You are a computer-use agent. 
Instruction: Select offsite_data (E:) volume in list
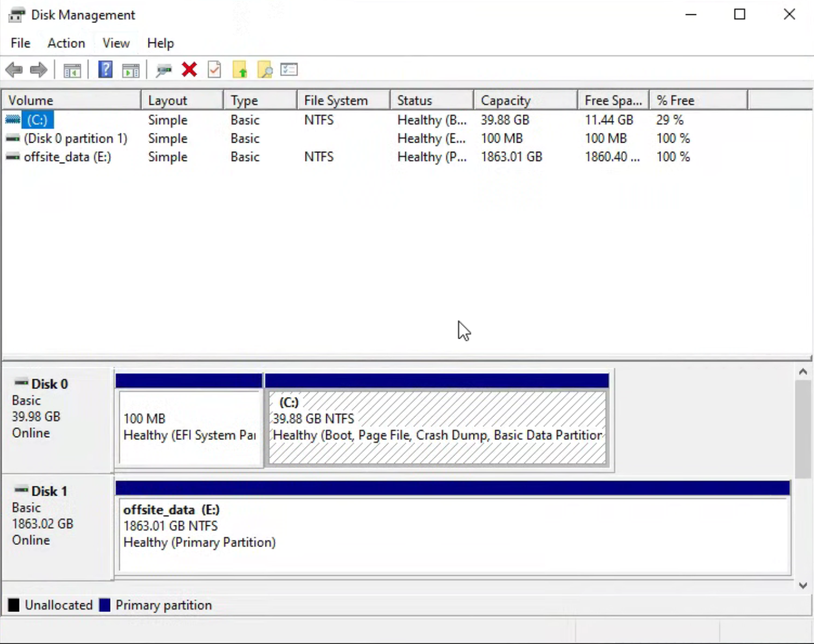click(67, 157)
